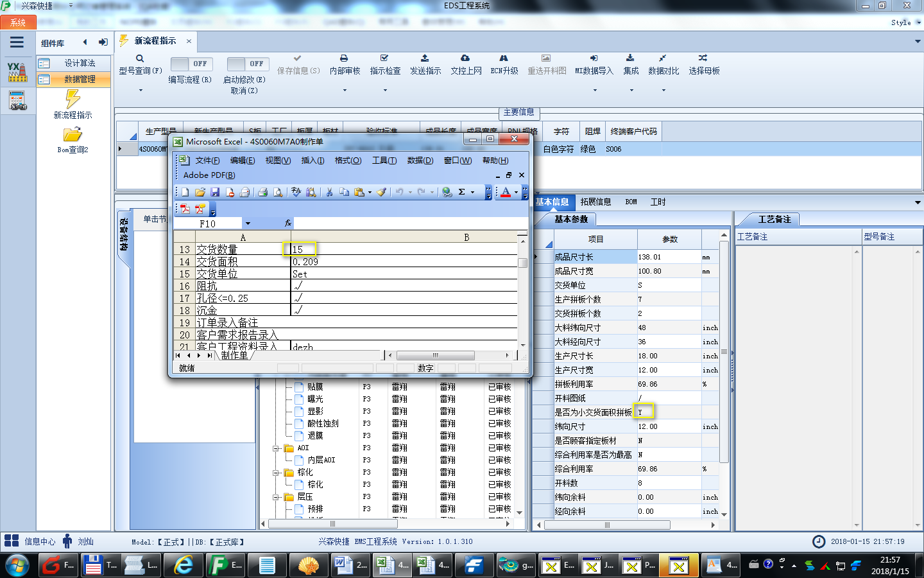The width and height of the screenshot is (924, 578).
Task: Select Excel cell with value 15
Action: (x=404, y=249)
